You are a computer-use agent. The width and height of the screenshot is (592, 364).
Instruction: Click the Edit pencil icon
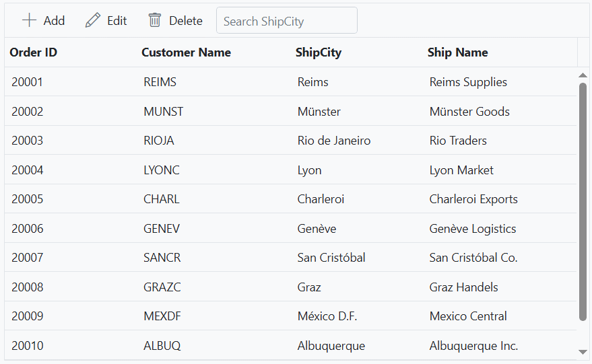[x=93, y=20]
